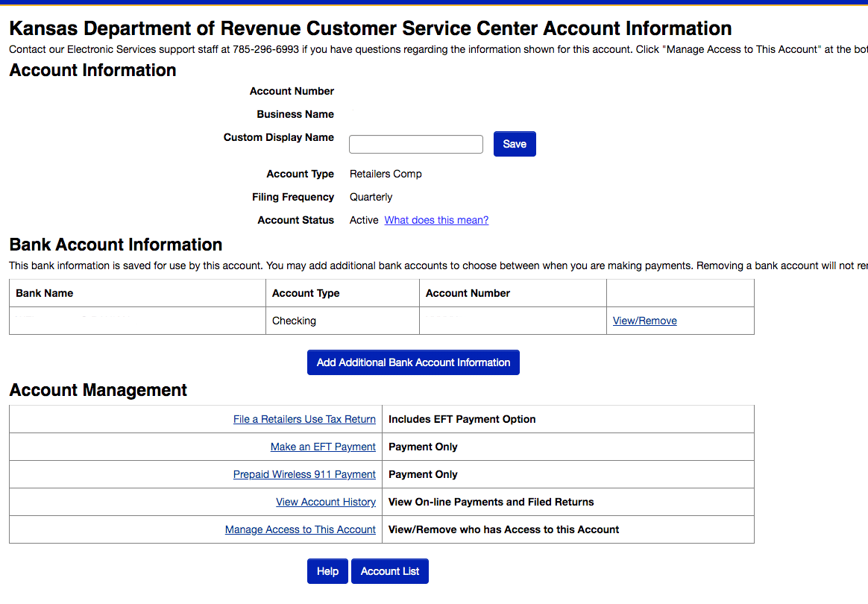Click the 'Bank Account Information' heading

(116, 245)
